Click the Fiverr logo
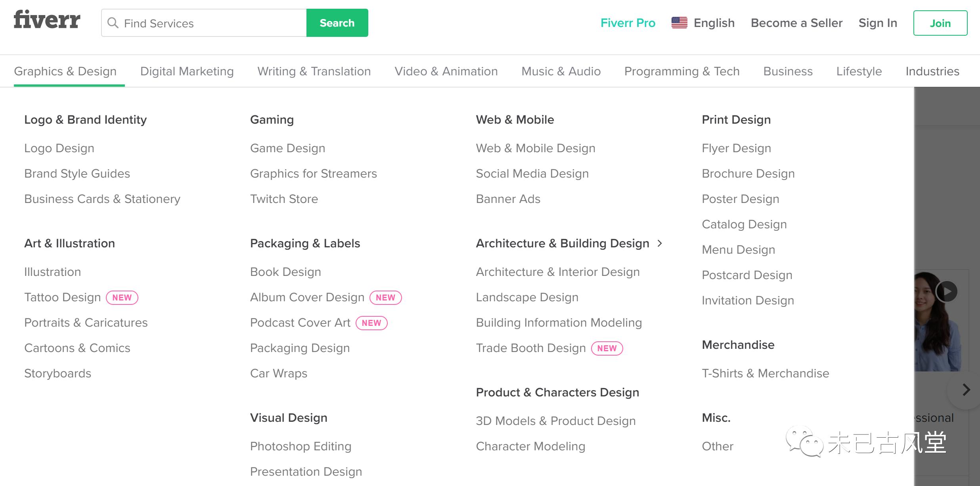The height and width of the screenshot is (486, 980). (47, 20)
